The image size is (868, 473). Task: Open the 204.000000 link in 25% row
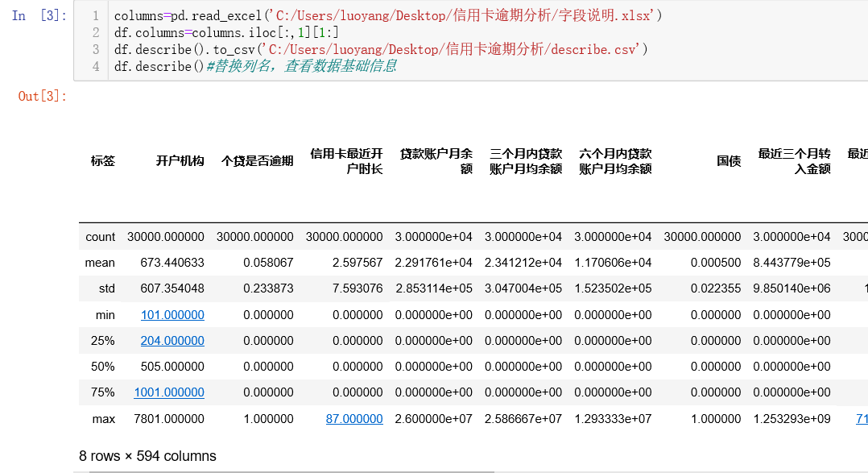point(172,341)
